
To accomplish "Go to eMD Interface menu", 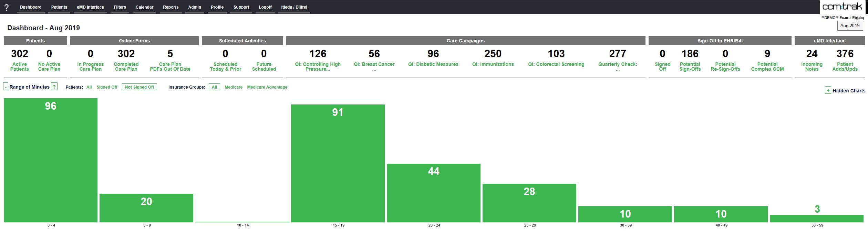I will (90, 7).
